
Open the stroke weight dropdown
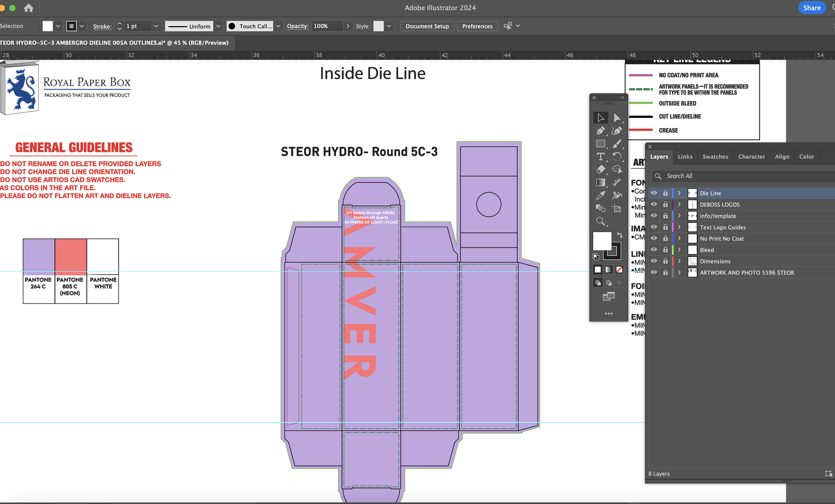pyautogui.click(x=156, y=26)
